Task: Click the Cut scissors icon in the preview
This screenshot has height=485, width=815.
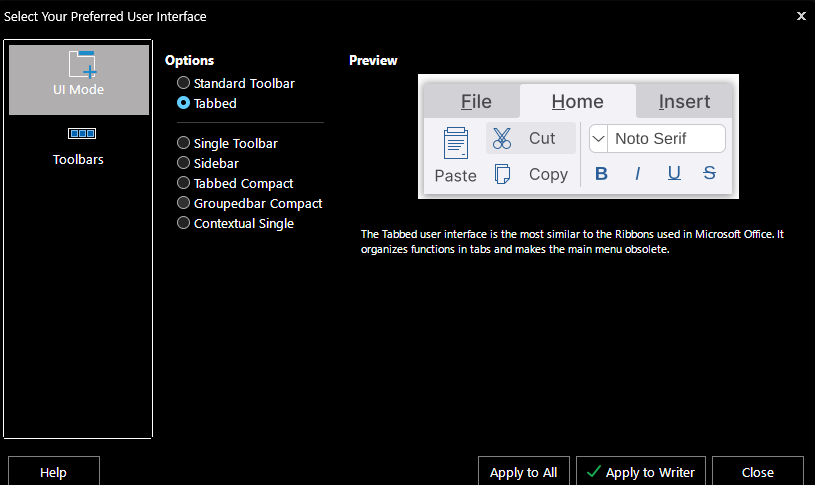Action: (502, 138)
